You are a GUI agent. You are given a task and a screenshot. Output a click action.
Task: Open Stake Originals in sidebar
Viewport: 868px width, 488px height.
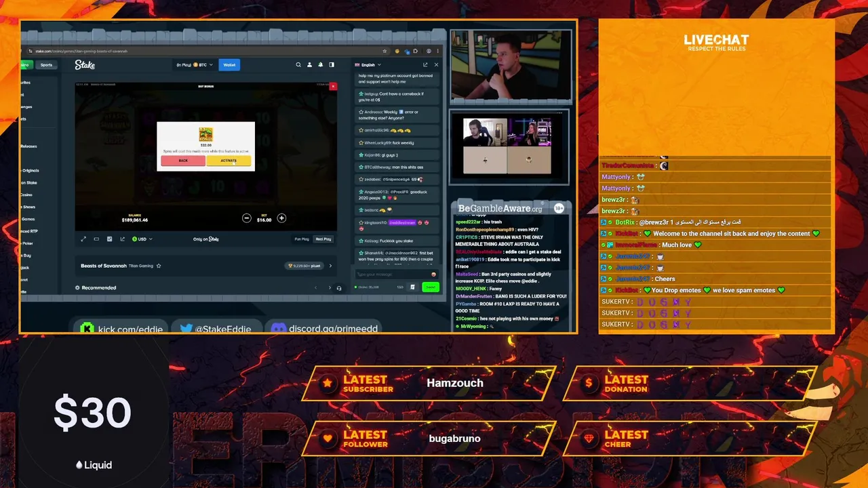[30, 171]
